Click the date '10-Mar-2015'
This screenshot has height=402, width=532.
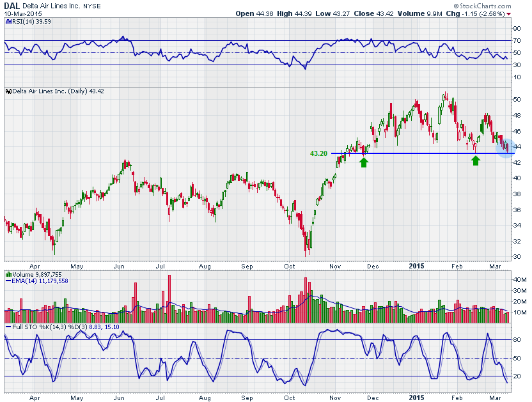tap(23, 14)
